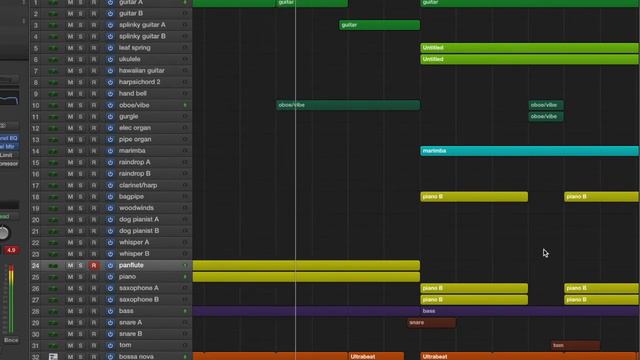Toggle the power button on marimba track
The width and height of the screenshot is (640, 360).
(110, 151)
